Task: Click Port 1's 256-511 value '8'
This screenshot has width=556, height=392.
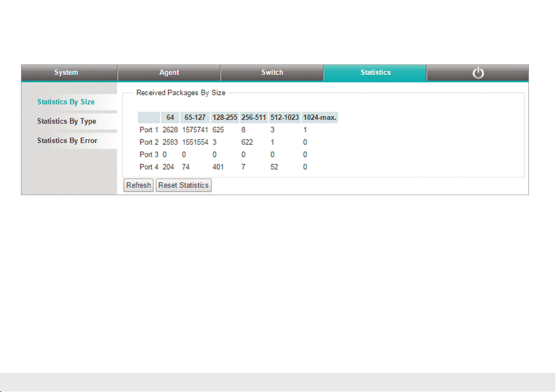Action: 243,130
